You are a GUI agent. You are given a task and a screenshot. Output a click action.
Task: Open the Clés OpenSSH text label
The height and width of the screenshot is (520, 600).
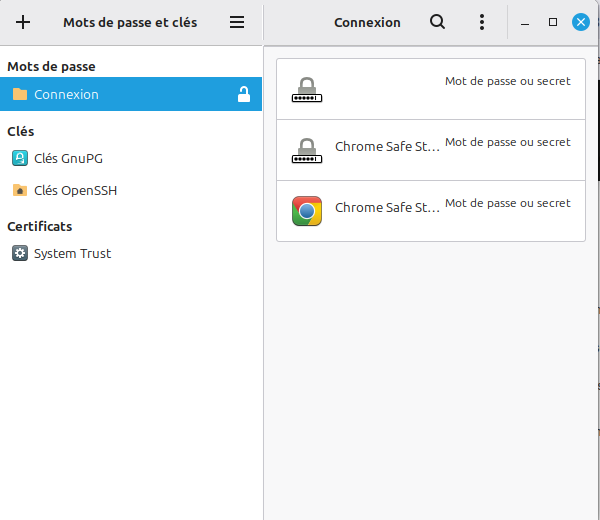[x=75, y=190]
